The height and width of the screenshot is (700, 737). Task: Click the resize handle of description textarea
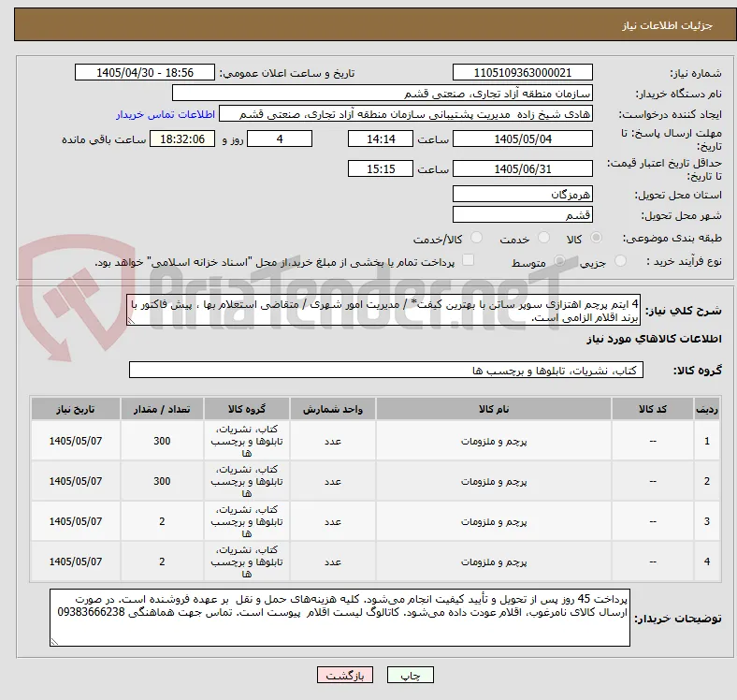click(x=131, y=321)
